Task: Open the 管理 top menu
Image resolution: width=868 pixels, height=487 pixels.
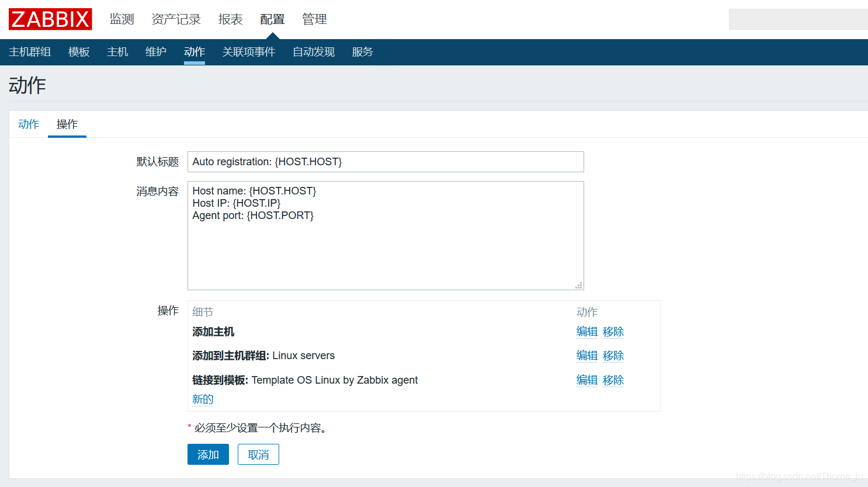Action: (314, 19)
